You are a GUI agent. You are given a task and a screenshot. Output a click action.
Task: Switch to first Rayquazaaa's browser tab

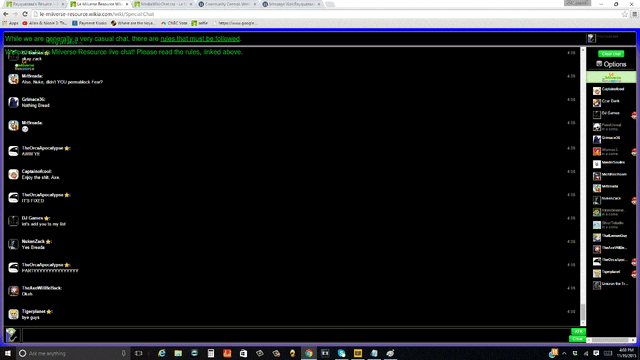[x=35, y=4]
